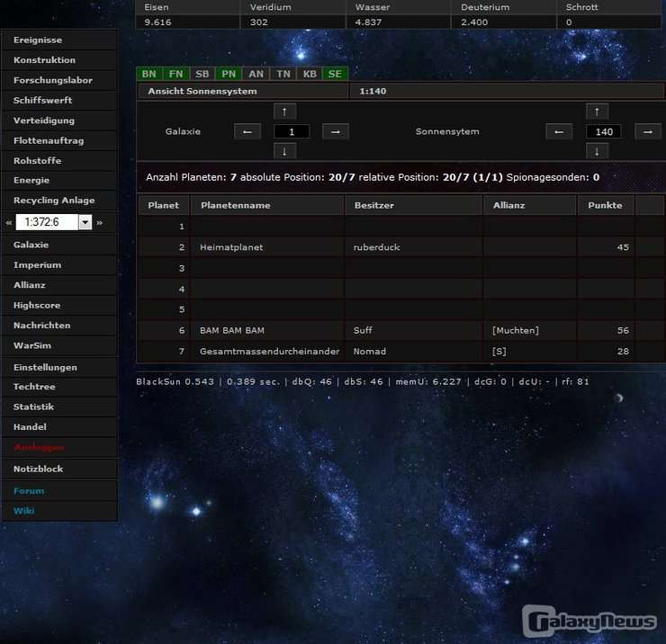Image resolution: width=666 pixels, height=644 pixels.
Task: Click the Sonnensytem left arrow button
Action: click(x=559, y=131)
